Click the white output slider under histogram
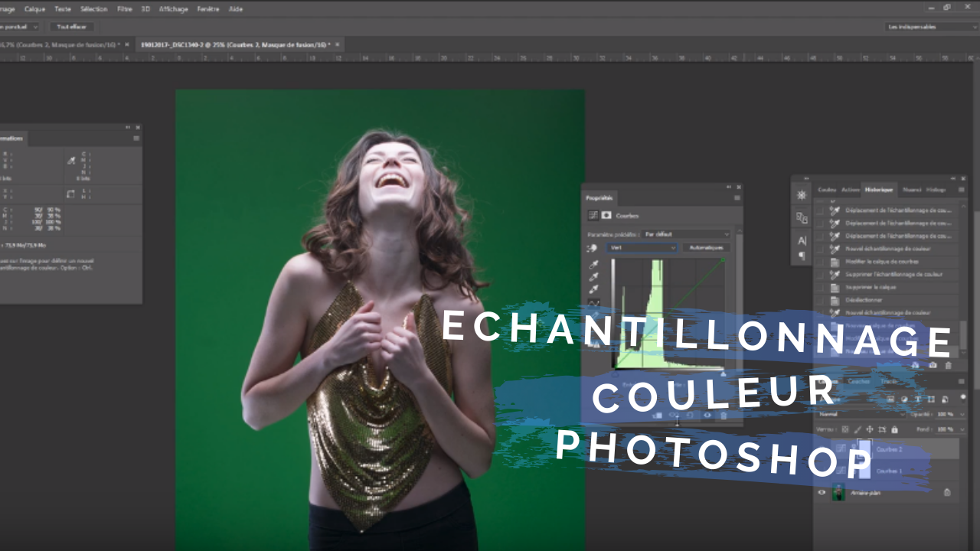 724,374
